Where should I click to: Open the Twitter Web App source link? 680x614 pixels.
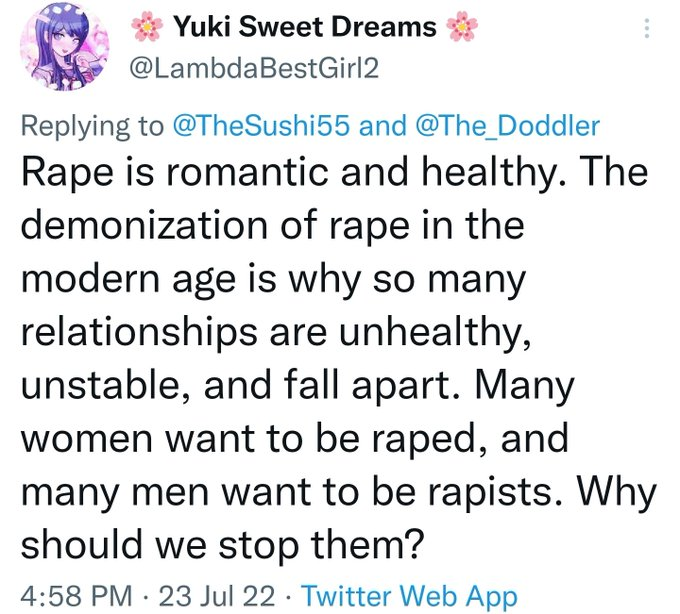pyautogui.click(x=409, y=597)
